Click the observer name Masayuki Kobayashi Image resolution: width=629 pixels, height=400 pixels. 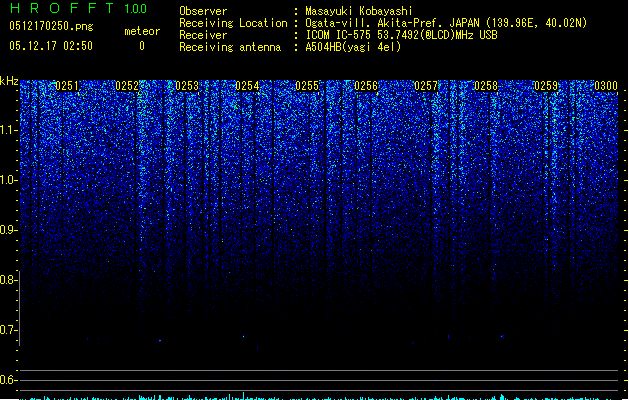[359, 11]
